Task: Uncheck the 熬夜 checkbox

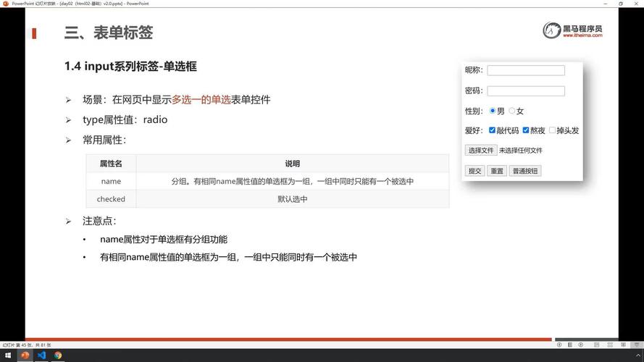Action: pyautogui.click(x=526, y=130)
